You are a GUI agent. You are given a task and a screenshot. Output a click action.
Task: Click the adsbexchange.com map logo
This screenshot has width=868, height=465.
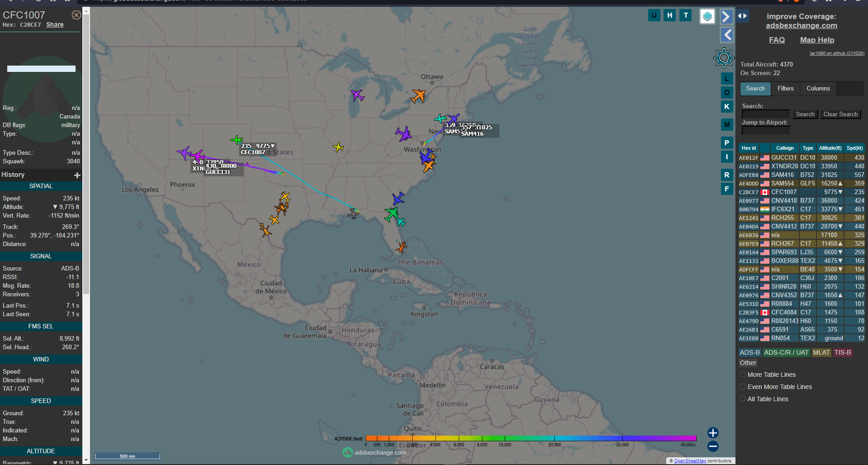(374, 452)
